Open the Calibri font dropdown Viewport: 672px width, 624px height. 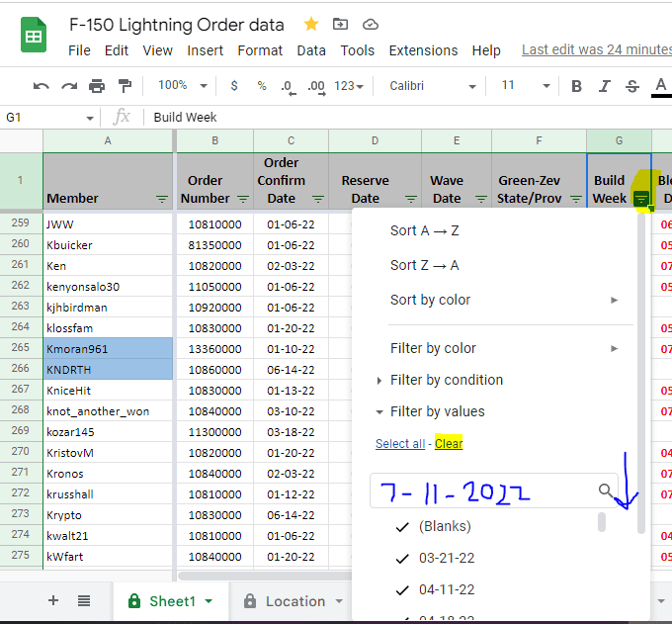point(432,86)
